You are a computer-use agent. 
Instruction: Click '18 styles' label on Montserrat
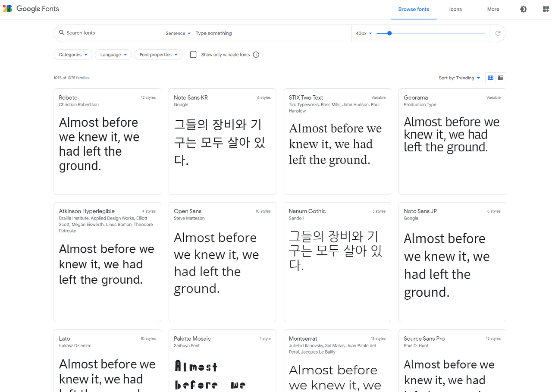click(x=378, y=339)
